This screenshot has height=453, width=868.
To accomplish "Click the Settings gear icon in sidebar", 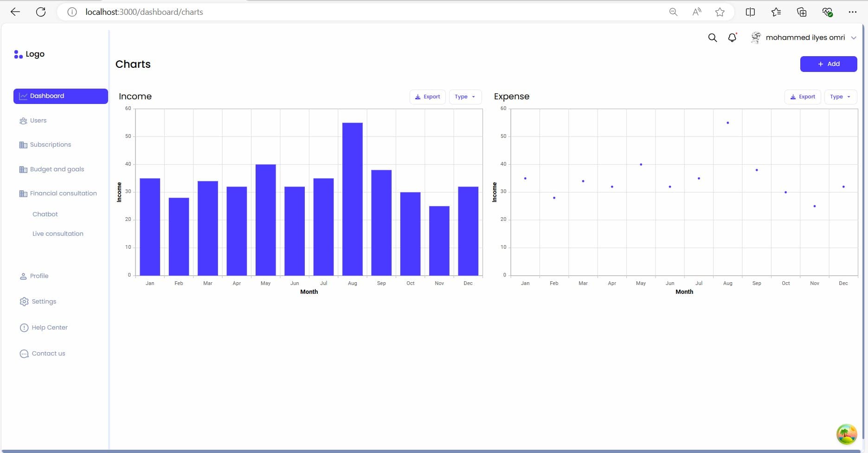I will point(24,302).
